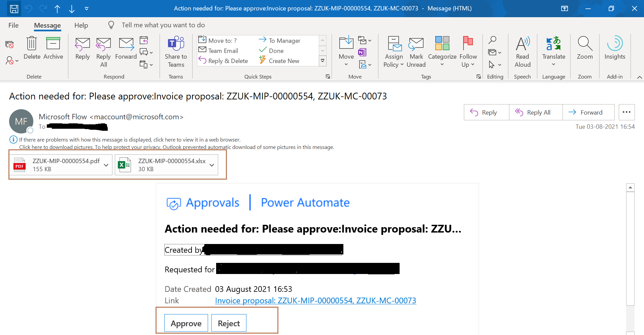The height and width of the screenshot is (335, 644).
Task: Click the Tell me what you want to do box
Action: (x=163, y=25)
